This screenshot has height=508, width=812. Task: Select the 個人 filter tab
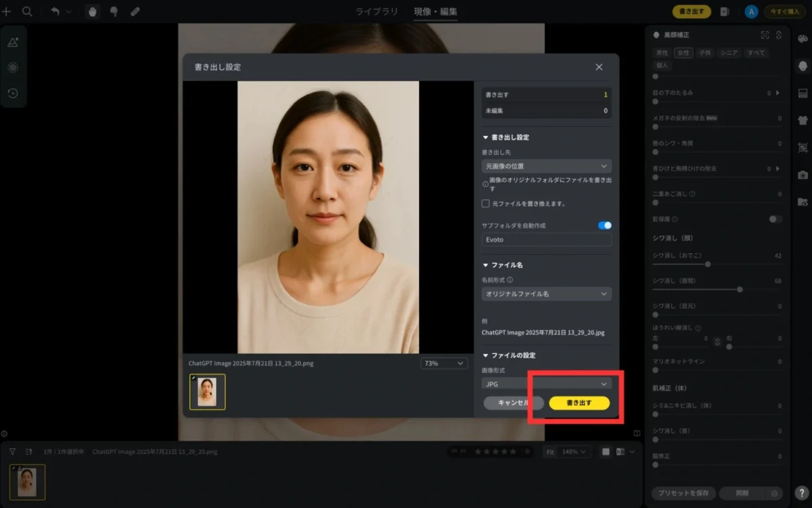pos(662,66)
